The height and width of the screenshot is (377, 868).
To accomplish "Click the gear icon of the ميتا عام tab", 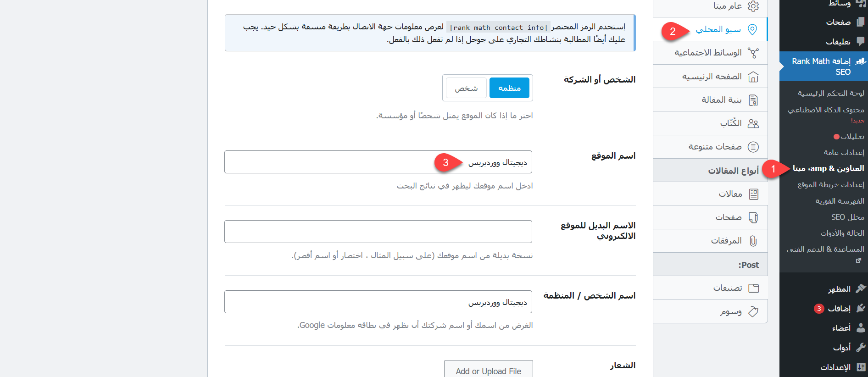I will point(753,6).
